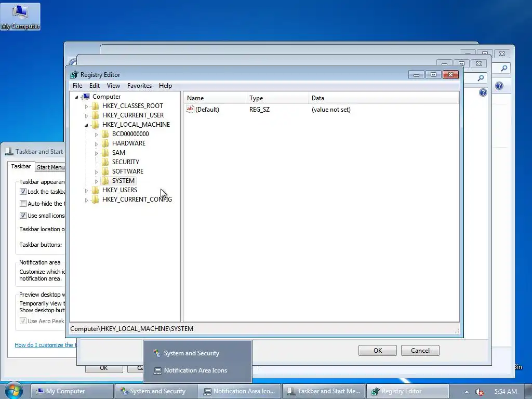Select the REG_SZ type cell
Viewport: 532px width, 399px height.
pos(260,110)
